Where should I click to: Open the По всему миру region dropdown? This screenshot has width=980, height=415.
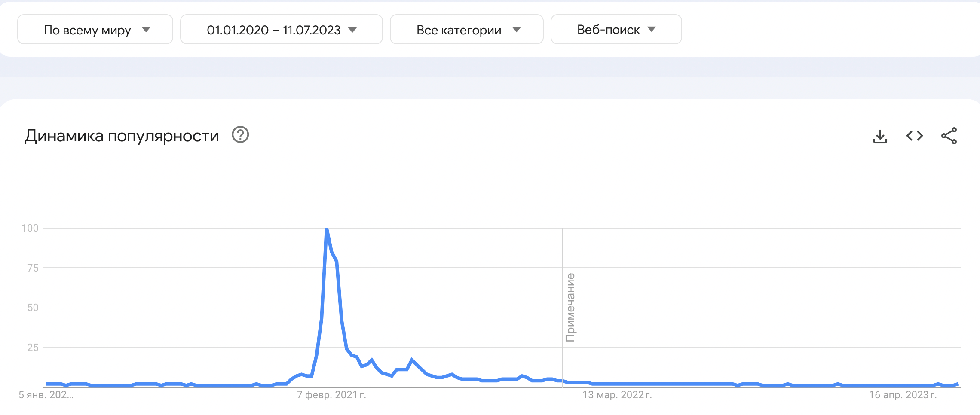click(95, 30)
